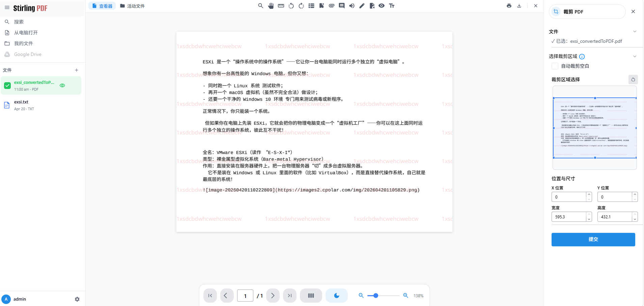Viewport: 644px width, 306px height.
Task: Select the pencil draw tool
Action: [x=362, y=6]
